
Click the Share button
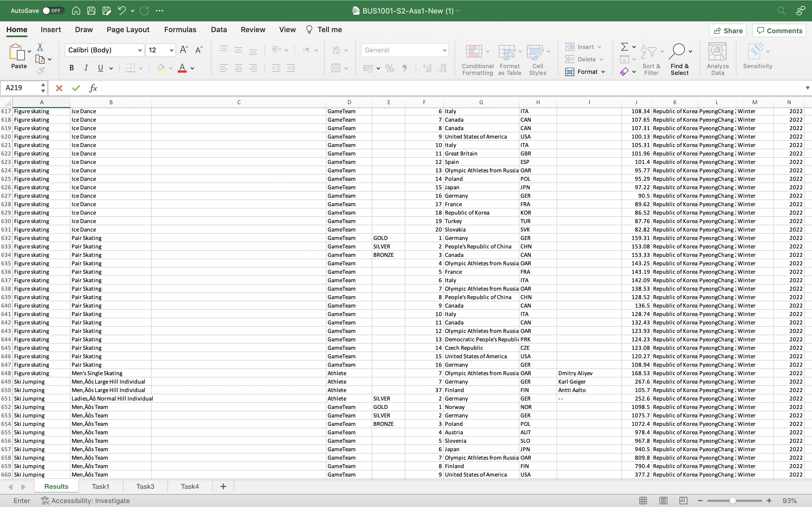click(728, 30)
